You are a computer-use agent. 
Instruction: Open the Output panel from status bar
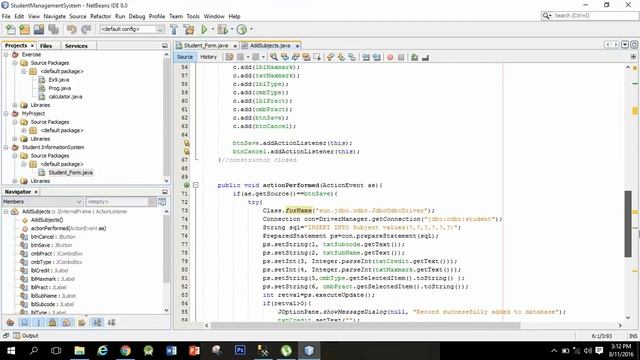(26, 336)
